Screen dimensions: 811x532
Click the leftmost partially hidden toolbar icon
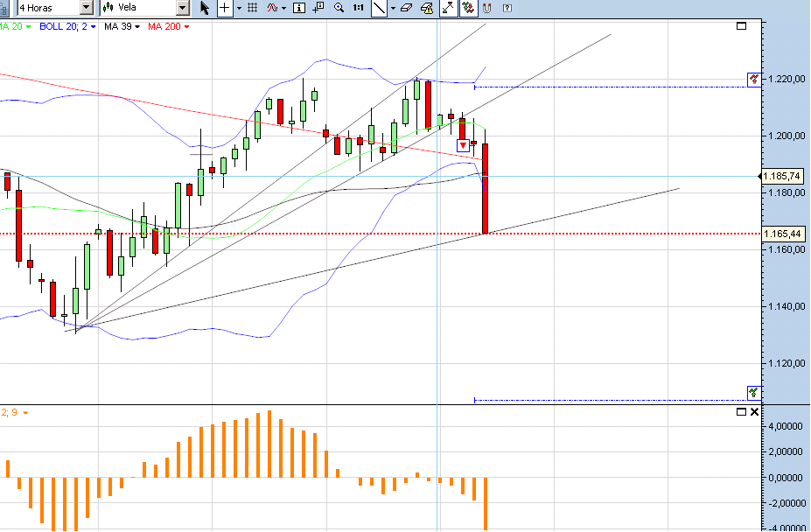coord(3,8)
